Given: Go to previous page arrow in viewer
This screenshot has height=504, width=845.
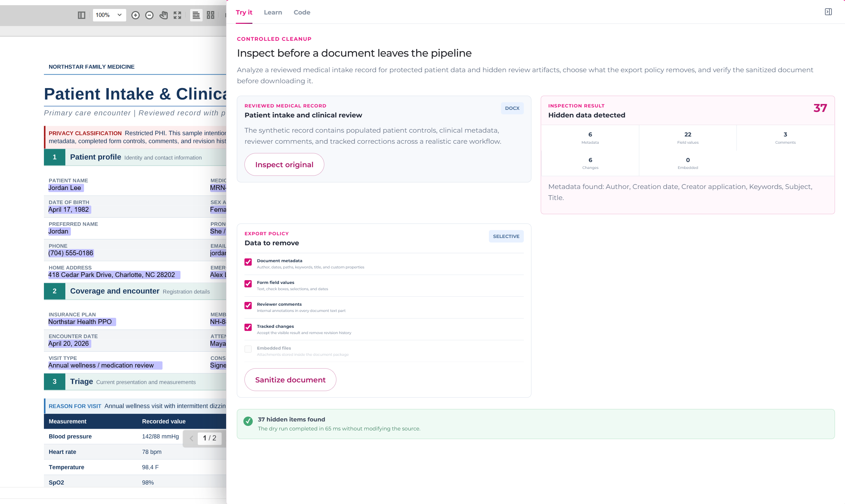Looking at the screenshot, I should tap(191, 438).
